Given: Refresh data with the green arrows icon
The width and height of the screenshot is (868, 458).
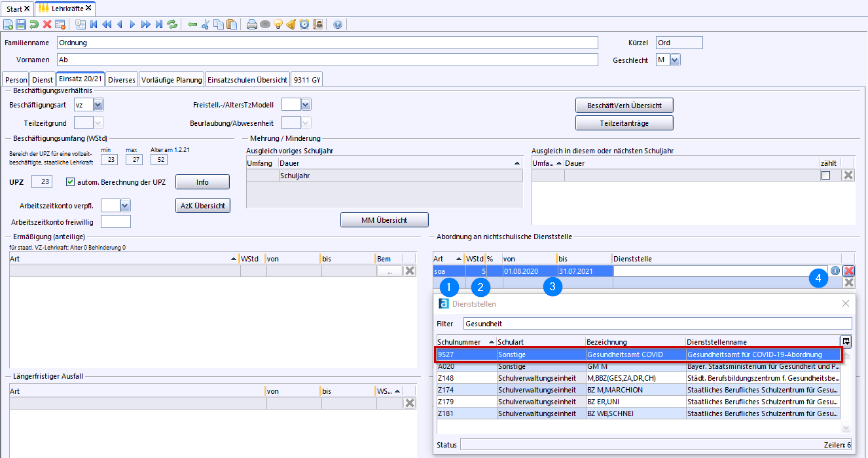Looking at the screenshot, I should 172,25.
